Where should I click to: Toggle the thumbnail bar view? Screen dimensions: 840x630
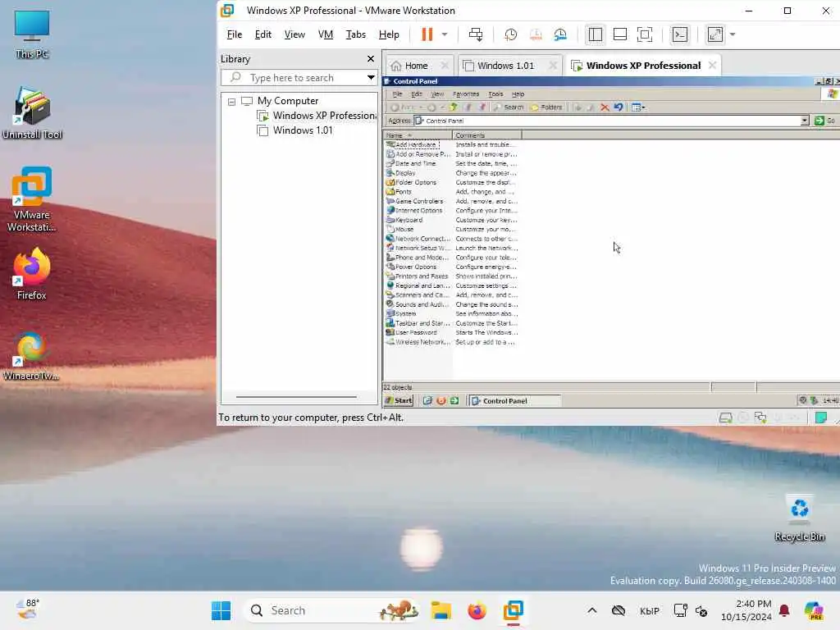pos(620,34)
